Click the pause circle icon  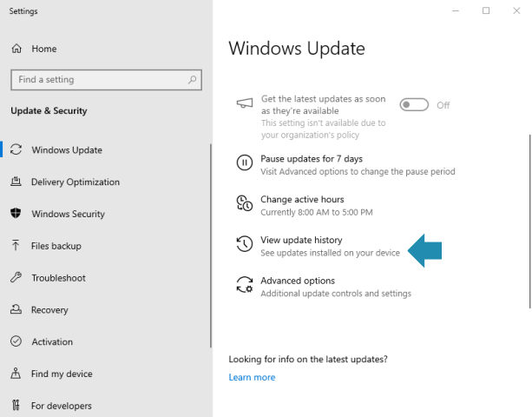(x=245, y=162)
